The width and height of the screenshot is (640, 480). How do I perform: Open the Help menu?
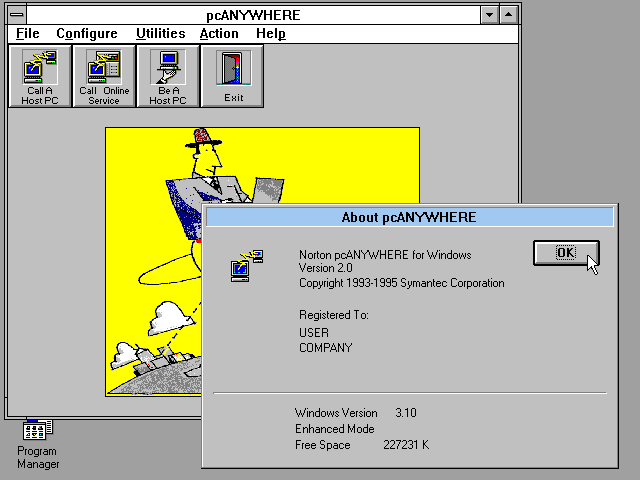(x=271, y=33)
